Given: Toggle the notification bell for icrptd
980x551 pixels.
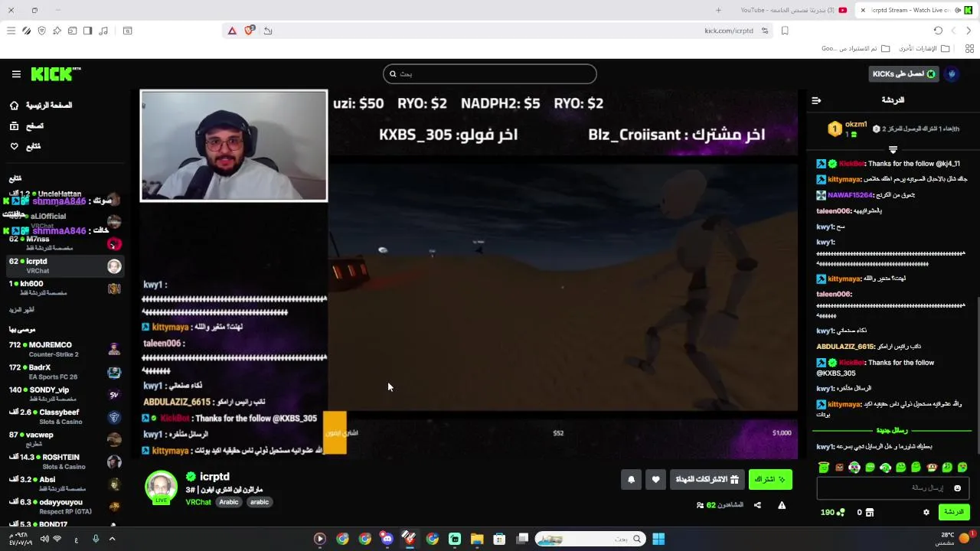Looking at the screenshot, I should tap(631, 480).
